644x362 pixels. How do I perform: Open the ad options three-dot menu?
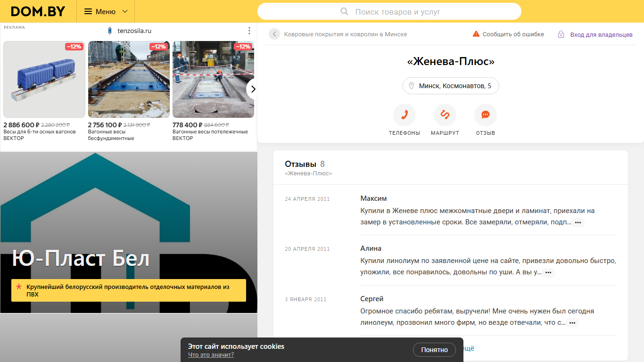pos(249,31)
